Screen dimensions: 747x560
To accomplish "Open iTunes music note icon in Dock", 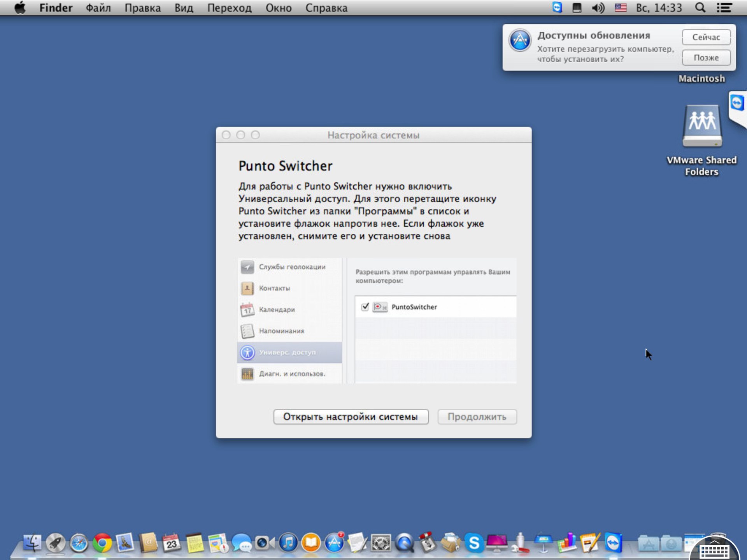I will pos(288,542).
